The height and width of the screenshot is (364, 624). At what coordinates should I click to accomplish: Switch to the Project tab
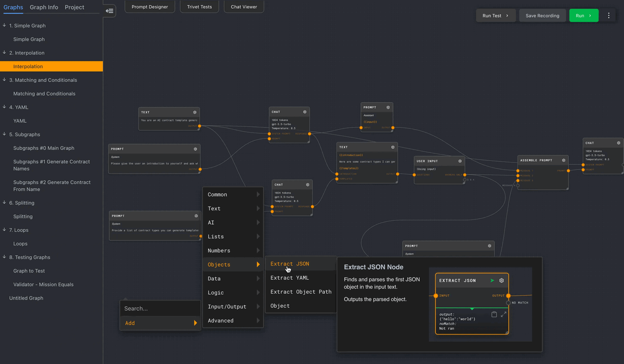pos(74,7)
